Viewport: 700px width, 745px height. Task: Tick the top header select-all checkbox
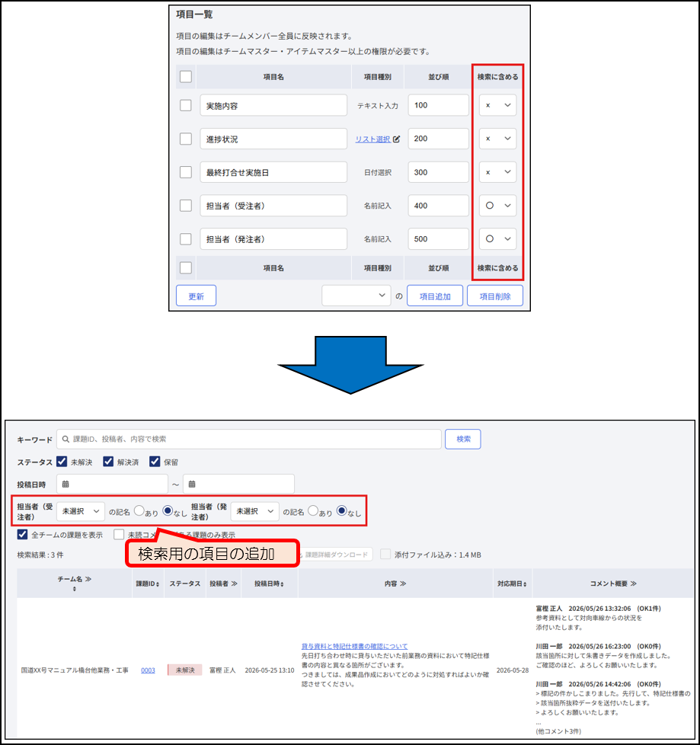pyautogui.click(x=186, y=76)
